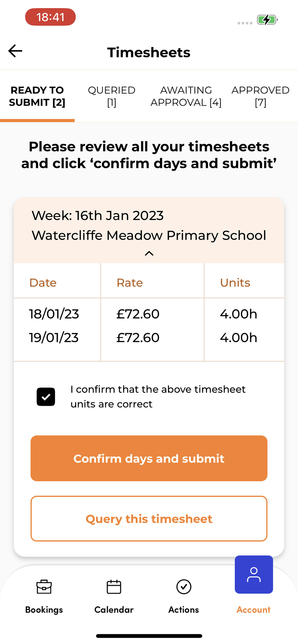Tap the back arrow icon

coord(15,51)
